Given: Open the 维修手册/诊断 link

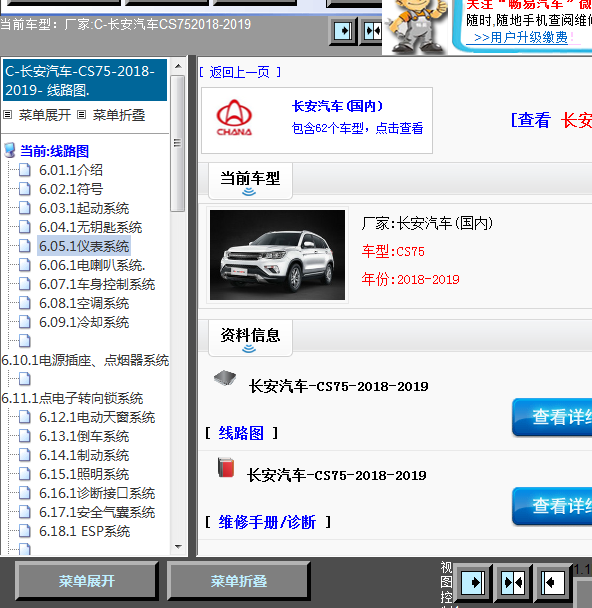Looking at the screenshot, I should [x=267, y=522].
